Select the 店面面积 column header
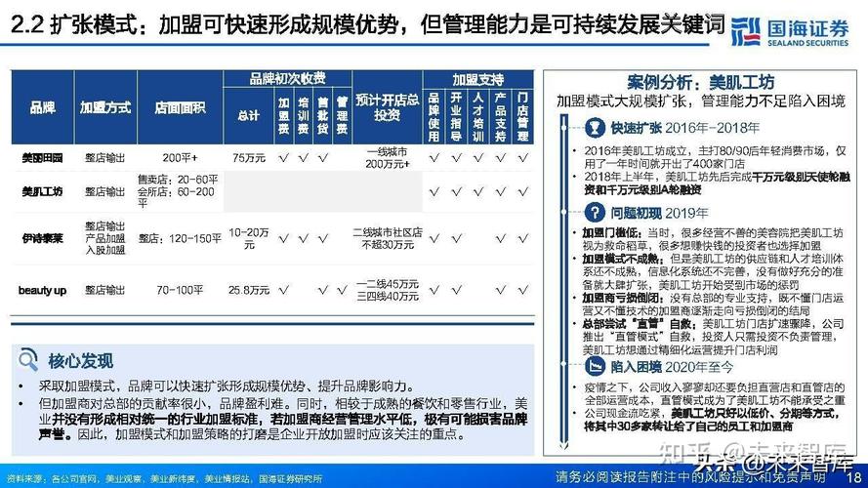The image size is (868, 488). point(180,107)
